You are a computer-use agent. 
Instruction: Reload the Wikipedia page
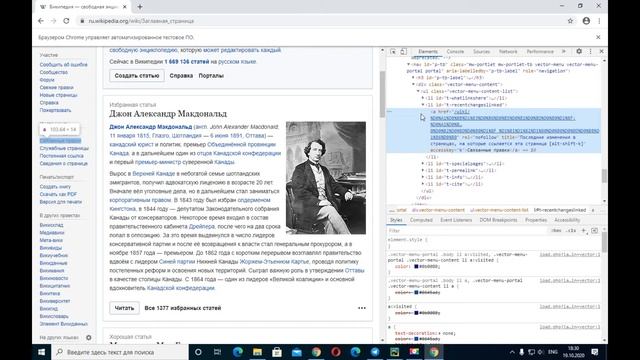pyautogui.click(x=66, y=21)
